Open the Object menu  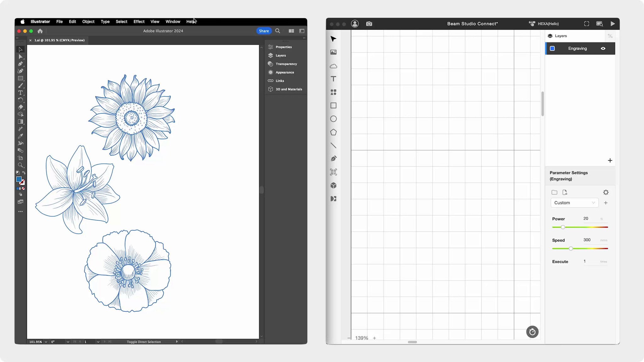coord(88,22)
